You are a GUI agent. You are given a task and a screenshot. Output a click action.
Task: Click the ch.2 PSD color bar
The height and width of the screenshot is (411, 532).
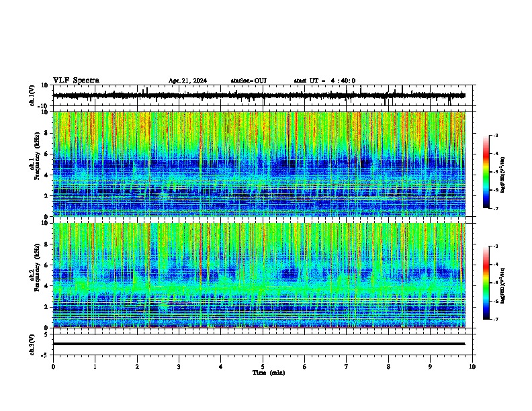pos(486,283)
